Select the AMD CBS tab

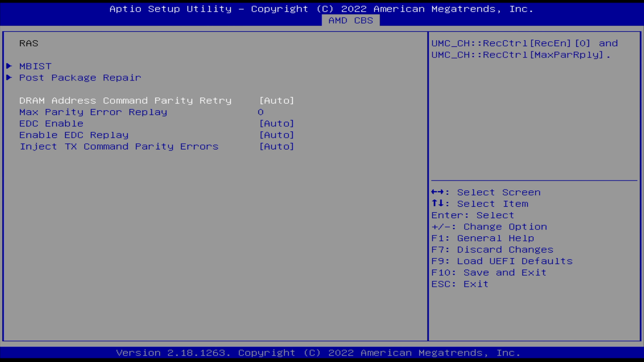(x=351, y=20)
